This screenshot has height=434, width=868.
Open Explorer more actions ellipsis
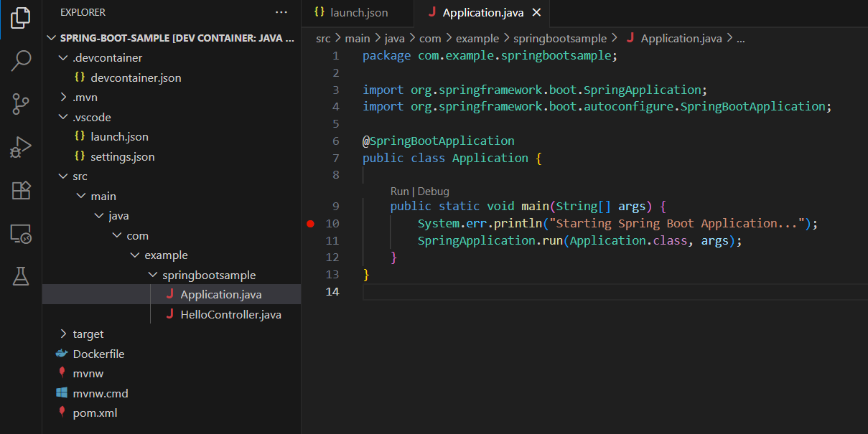tap(281, 12)
